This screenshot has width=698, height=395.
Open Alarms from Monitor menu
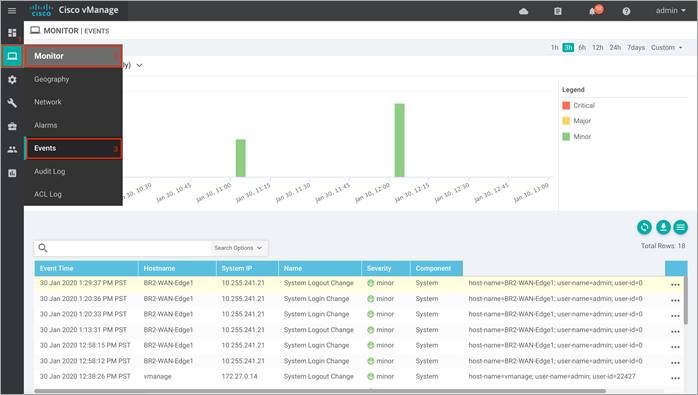click(73, 125)
